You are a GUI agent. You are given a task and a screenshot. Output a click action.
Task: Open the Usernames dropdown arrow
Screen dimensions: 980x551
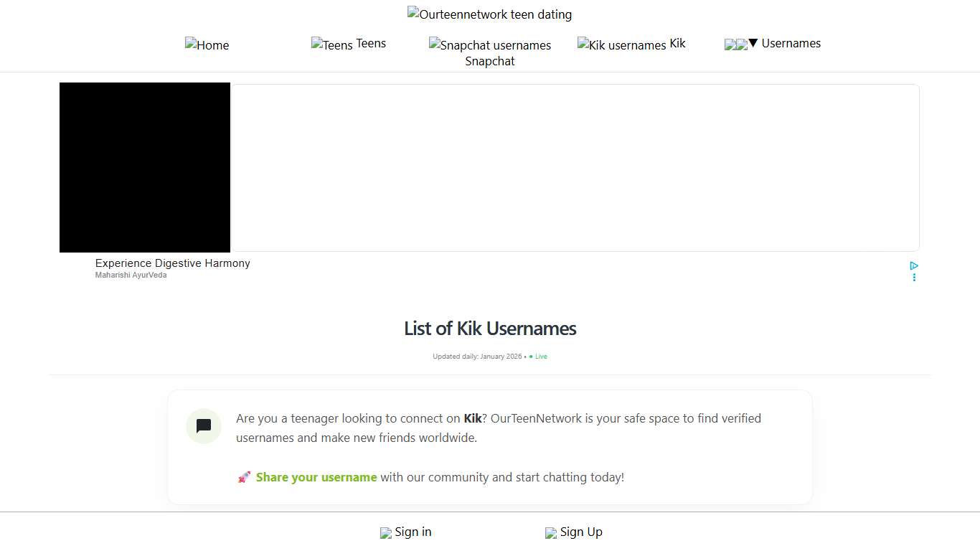[x=752, y=44]
